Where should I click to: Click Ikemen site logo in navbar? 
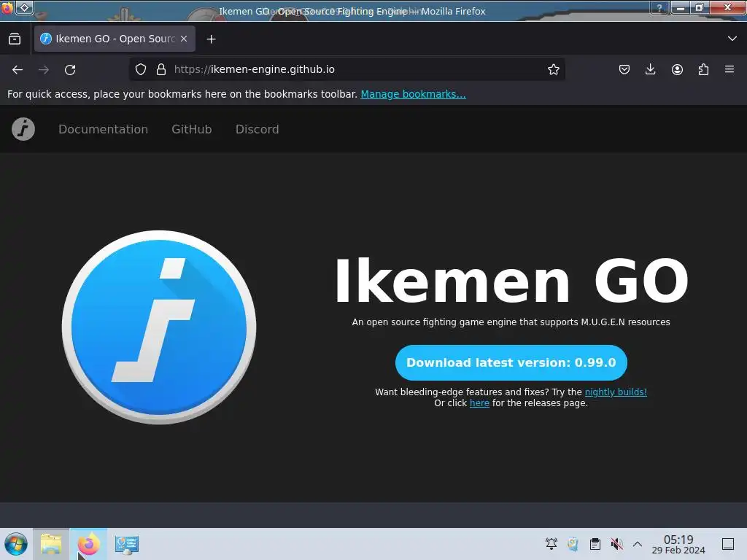click(x=23, y=129)
